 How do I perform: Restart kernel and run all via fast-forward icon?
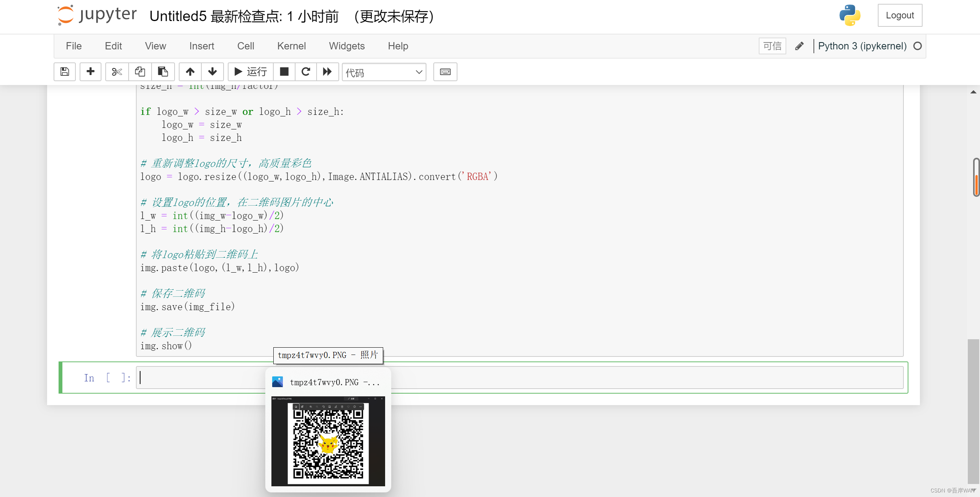(327, 72)
